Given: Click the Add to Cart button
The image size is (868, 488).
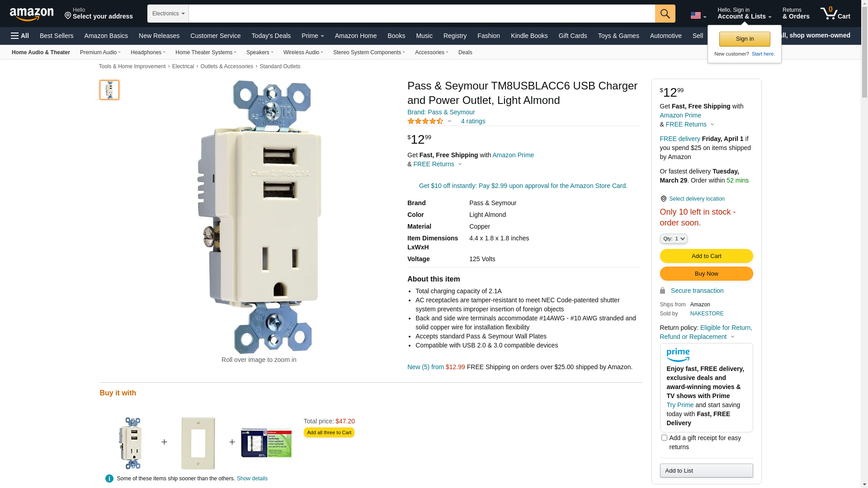Looking at the screenshot, I should 706,256.
